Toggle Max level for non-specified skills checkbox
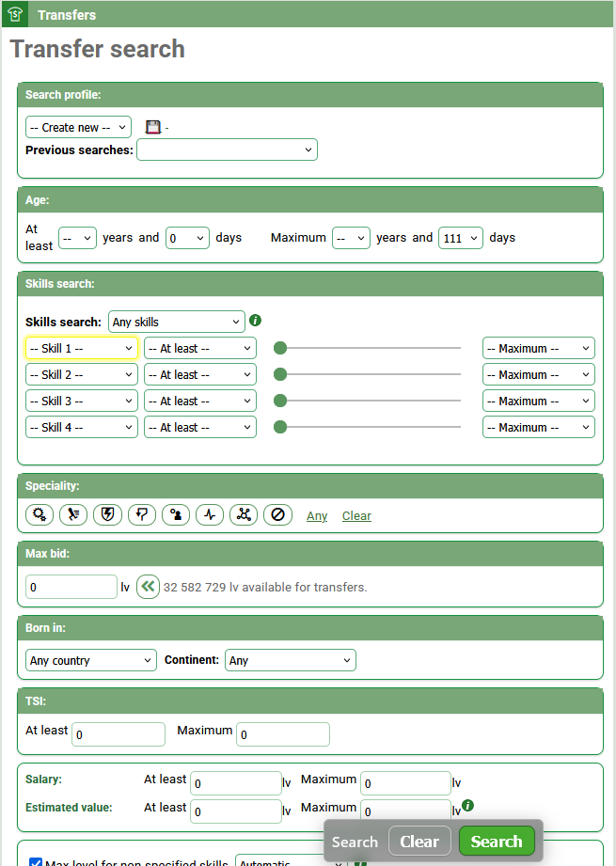Screen dimensions: 616x866 click(x=36, y=861)
